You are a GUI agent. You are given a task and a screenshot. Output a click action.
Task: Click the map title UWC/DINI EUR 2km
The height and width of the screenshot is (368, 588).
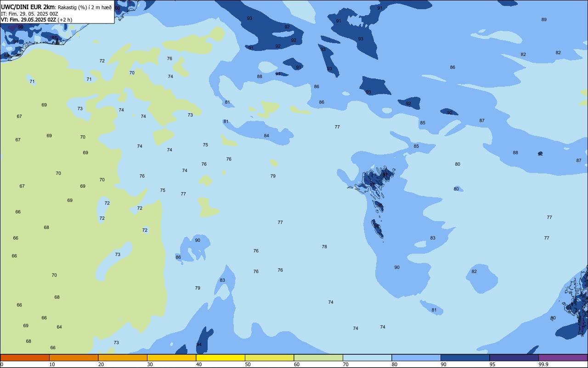coord(28,7)
